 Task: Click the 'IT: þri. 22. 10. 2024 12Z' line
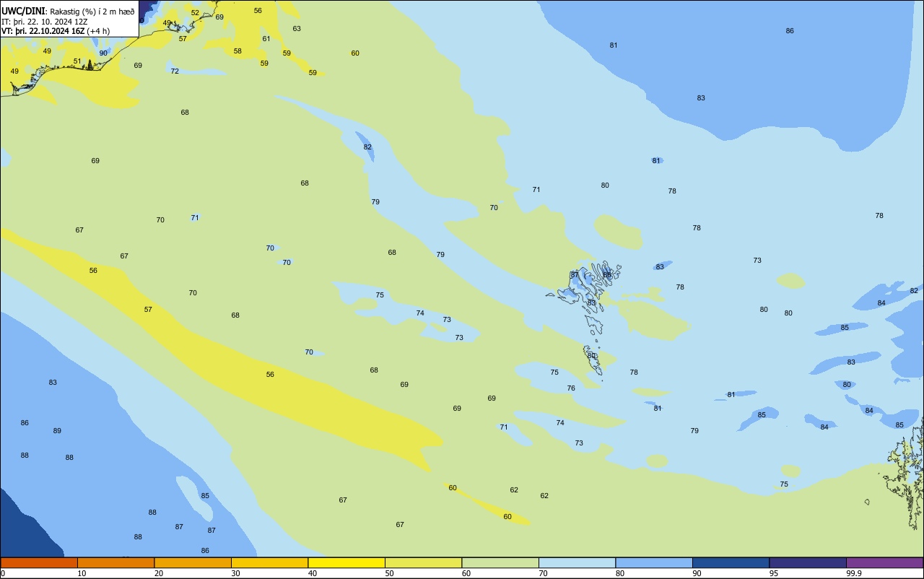coord(45,21)
